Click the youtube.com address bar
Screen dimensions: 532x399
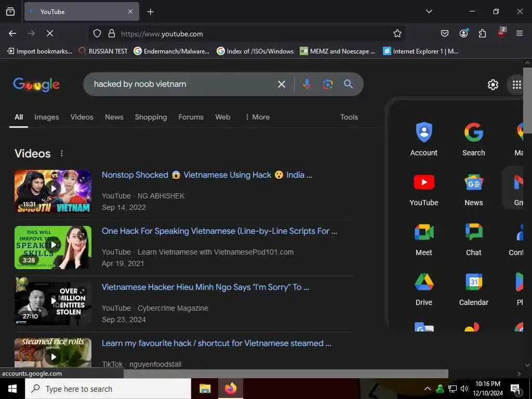click(x=248, y=34)
